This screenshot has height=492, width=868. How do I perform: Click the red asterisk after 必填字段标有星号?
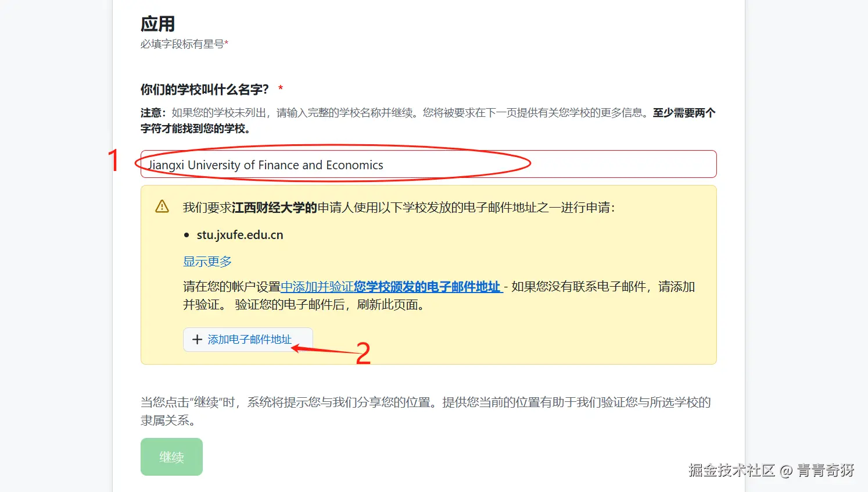pos(227,43)
